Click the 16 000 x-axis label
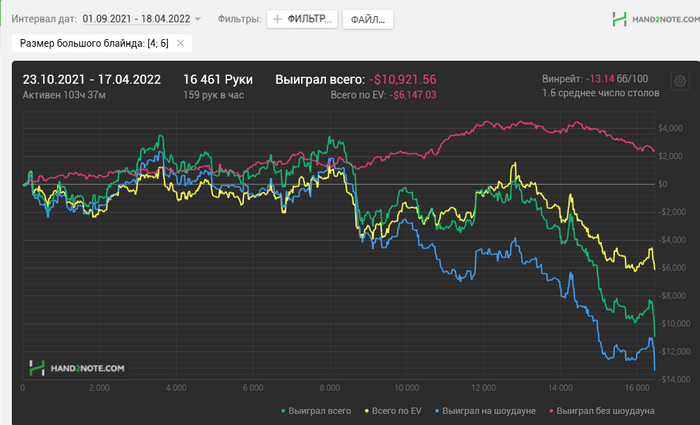Image resolution: width=700 pixels, height=425 pixels. pos(637,388)
